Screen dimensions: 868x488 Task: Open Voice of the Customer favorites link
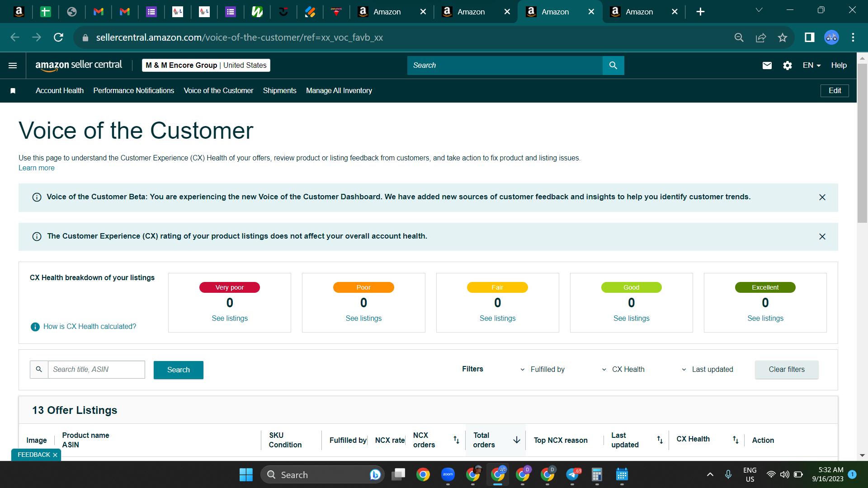(x=218, y=91)
